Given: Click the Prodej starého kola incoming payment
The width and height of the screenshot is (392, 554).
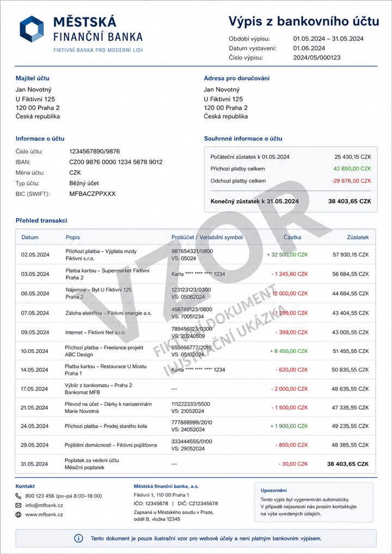Looking at the screenshot, I should coord(106,426).
